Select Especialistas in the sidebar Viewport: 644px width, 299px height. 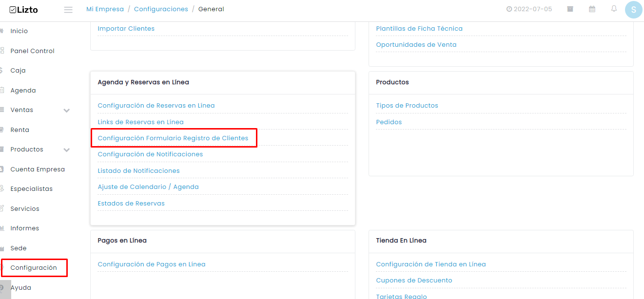tap(31, 189)
